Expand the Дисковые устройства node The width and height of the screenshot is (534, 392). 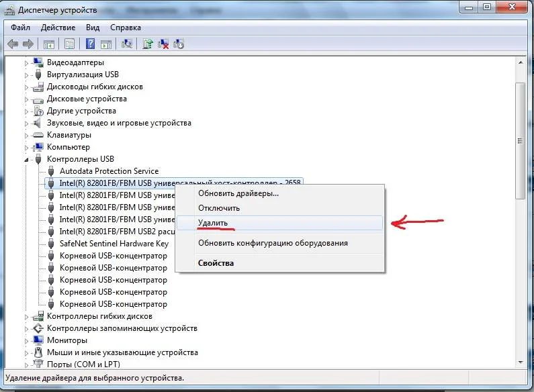26,99
